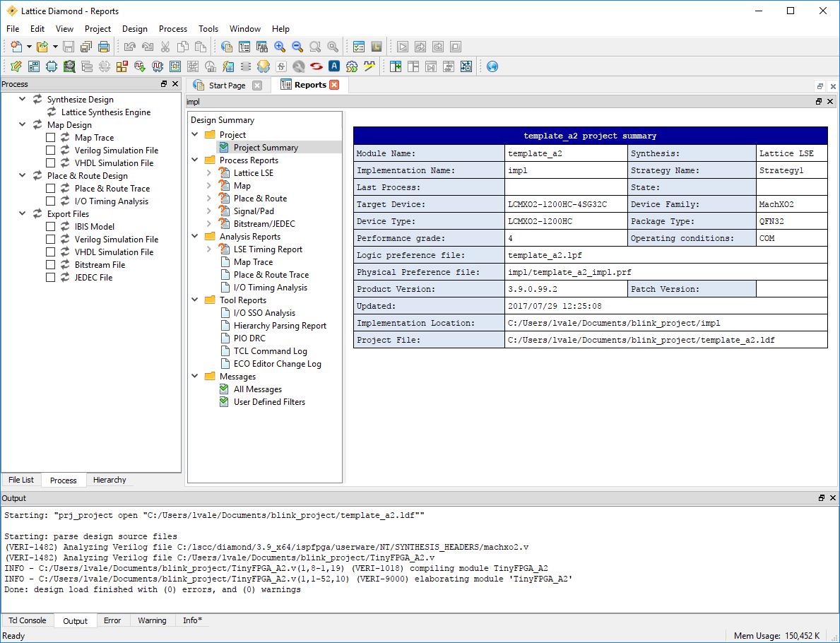This screenshot has height=643, width=840.
Task: Switch to the Warning output tab
Action: (152, 621)
